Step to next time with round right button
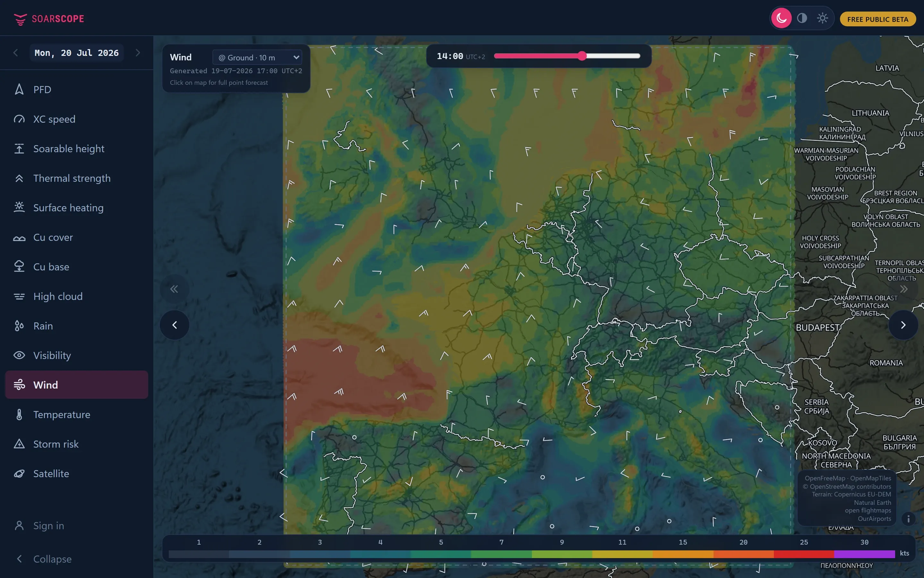This screenshot has height=578, width=924. [x=903, y=325]
